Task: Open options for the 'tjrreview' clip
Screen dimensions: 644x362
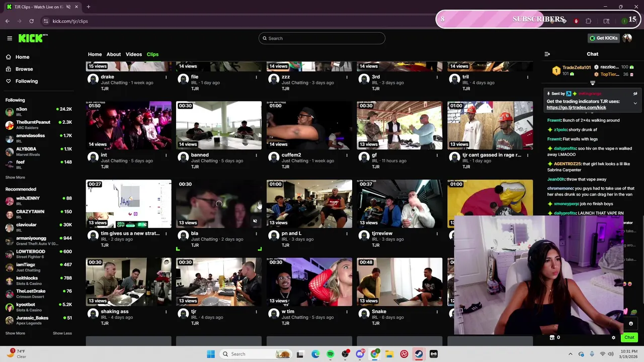Action: 437,233
